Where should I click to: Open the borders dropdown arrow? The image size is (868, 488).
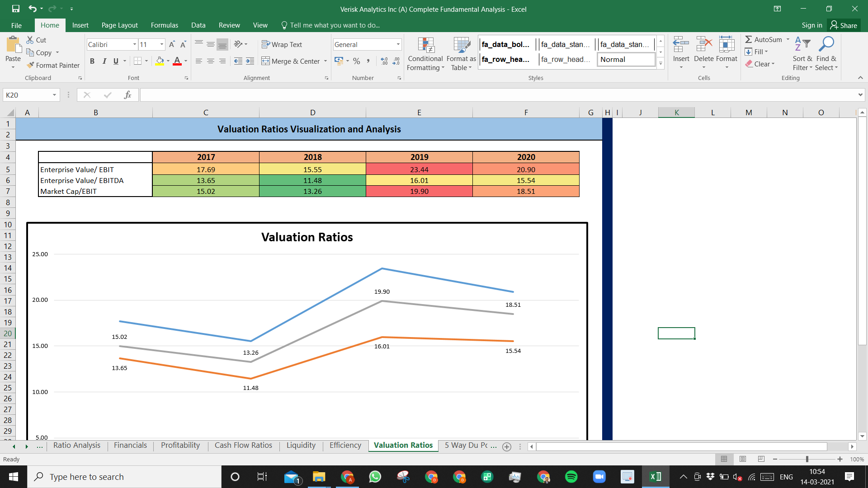tap(146, 61)
